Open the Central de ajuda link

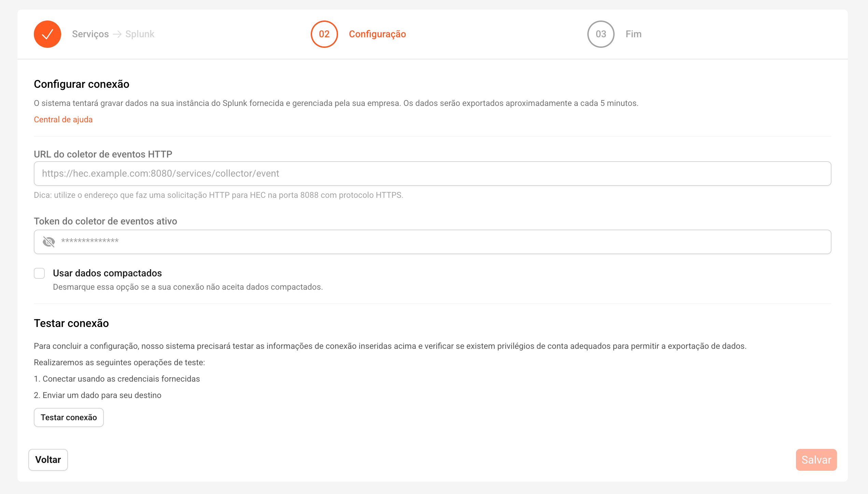63,120
